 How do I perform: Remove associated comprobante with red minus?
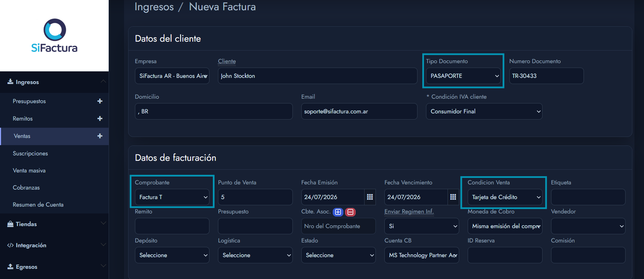tap(350, 212)
